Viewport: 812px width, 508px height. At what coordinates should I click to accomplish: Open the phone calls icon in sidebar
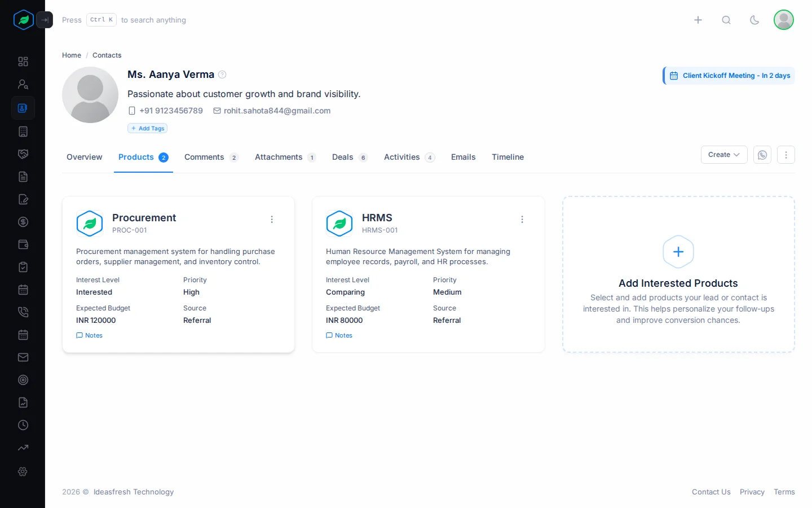(x=23, y=312)
